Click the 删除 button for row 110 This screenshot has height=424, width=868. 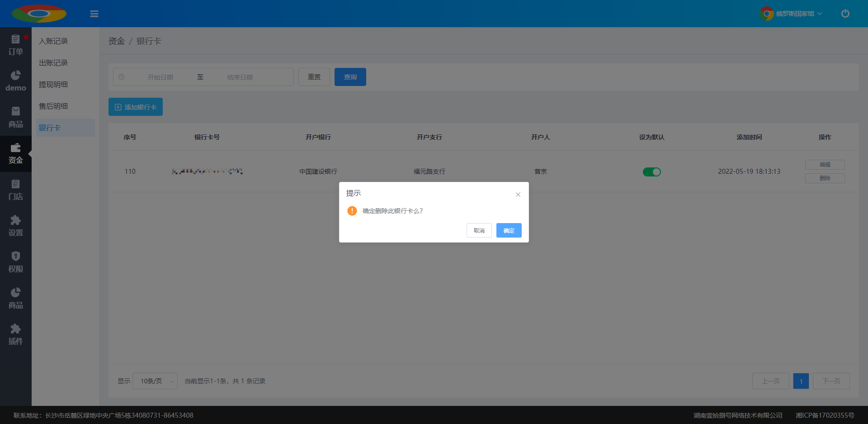(825, 178)
